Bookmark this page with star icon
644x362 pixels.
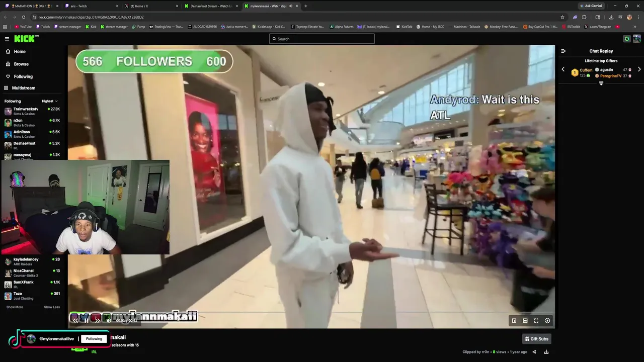(562, 17)
